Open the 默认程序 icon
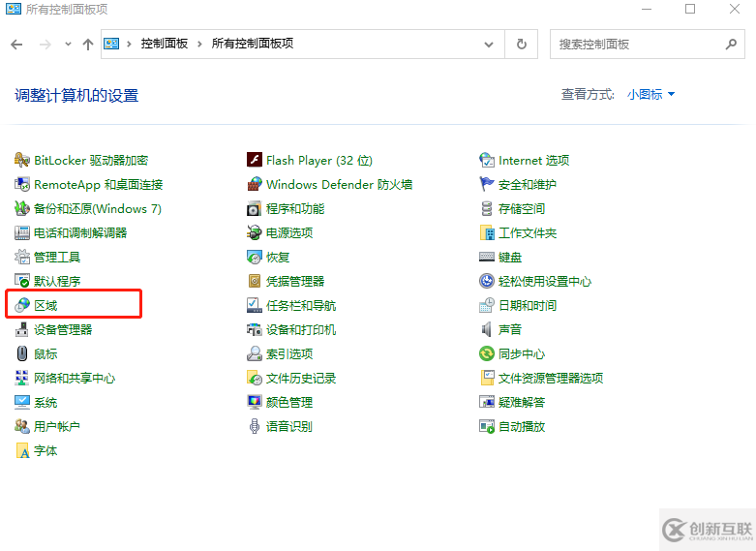Image resolution: width=756 pixels, height=551 pixels. pyautogui.click(x=21, y=281)
